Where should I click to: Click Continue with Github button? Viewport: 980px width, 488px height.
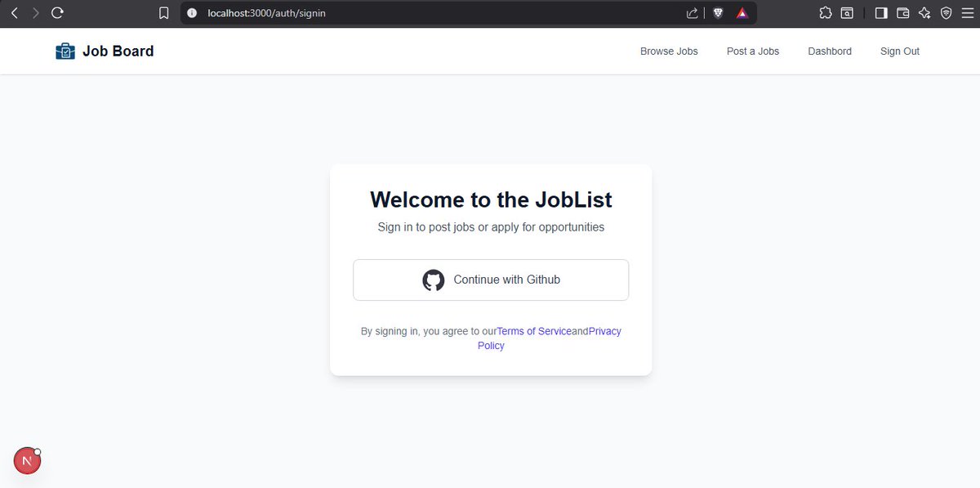491,280
